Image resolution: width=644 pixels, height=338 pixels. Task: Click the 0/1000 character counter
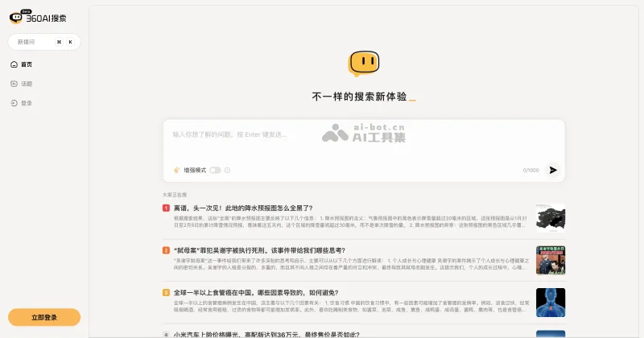coord(530,170)
